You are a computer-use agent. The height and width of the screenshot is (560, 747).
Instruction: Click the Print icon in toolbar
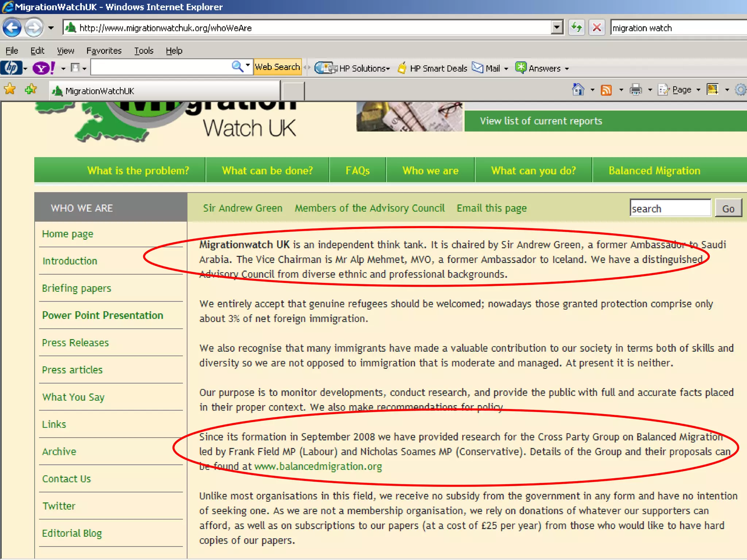(x=636, y=90)
